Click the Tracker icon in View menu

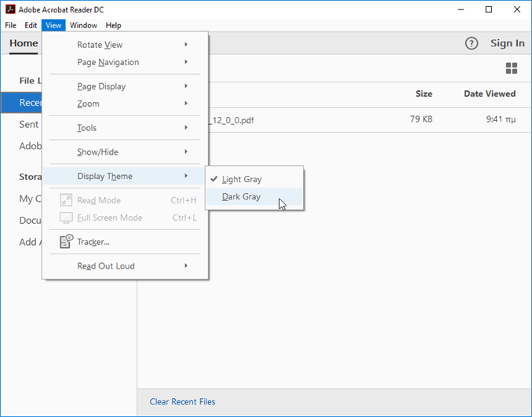coord(66,241)
